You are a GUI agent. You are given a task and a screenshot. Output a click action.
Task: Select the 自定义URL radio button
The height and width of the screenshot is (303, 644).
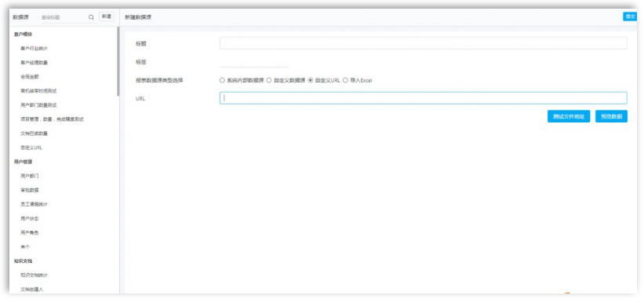(311, 81)
